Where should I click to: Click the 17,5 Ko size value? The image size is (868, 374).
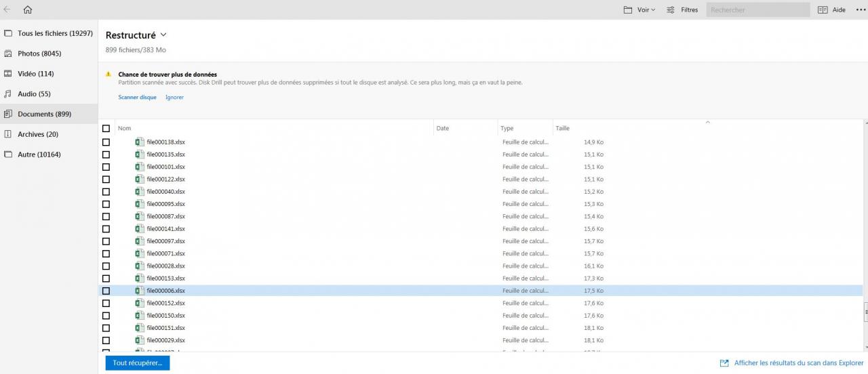[593, 291]
